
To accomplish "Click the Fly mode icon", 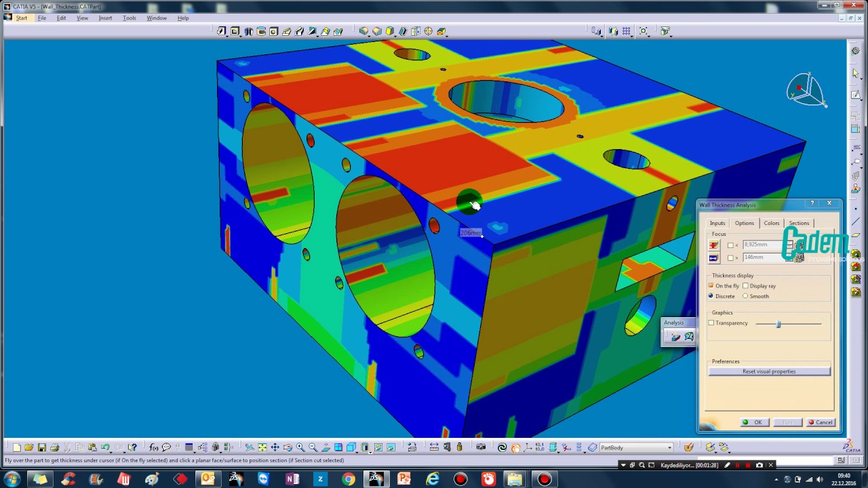I will pos(250,447).
